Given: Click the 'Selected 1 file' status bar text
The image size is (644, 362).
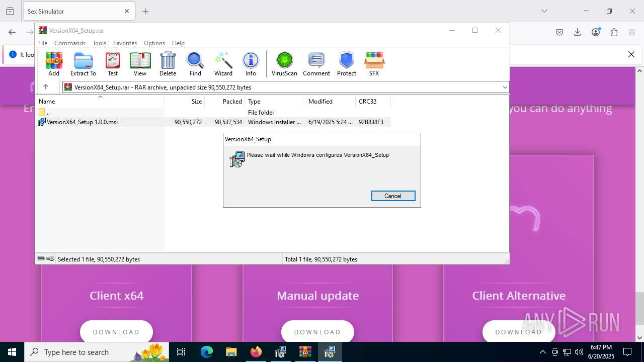Looking at the screenshot, I should click(x=99, y=259).
